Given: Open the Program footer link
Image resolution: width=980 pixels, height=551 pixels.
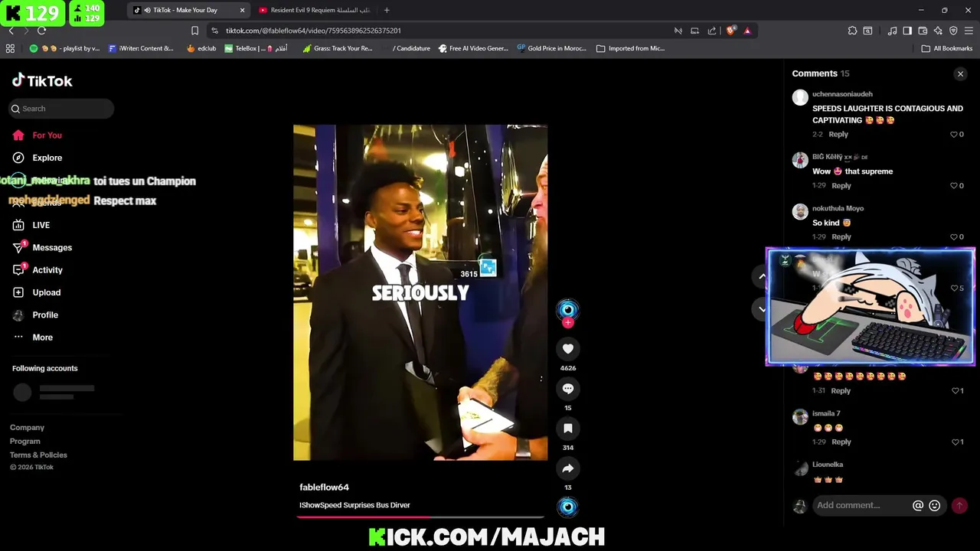Looking at the screenshot, I should (x=24, y=442).
